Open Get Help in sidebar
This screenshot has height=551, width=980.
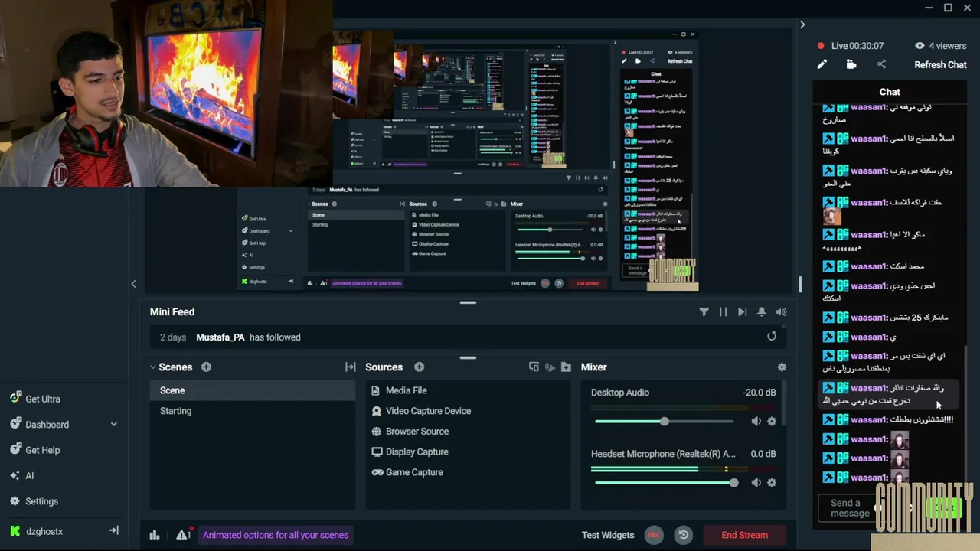(x=35, y=450)
